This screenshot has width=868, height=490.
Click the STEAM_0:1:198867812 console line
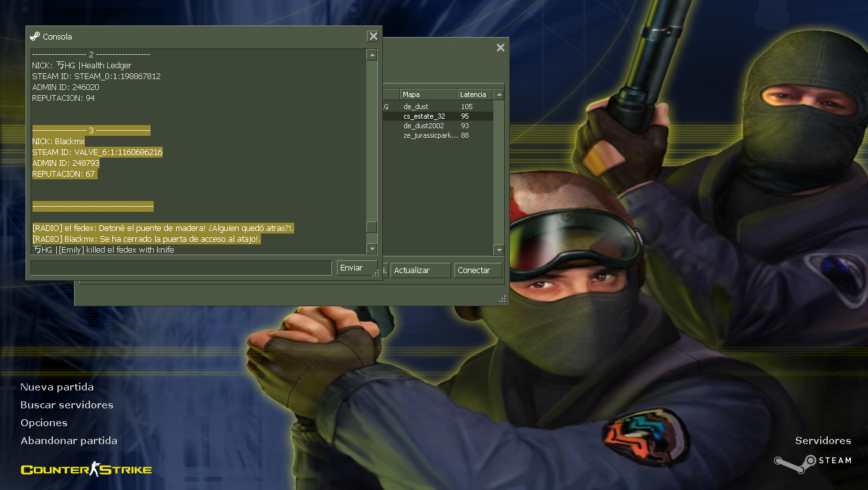tap(96, 76)
